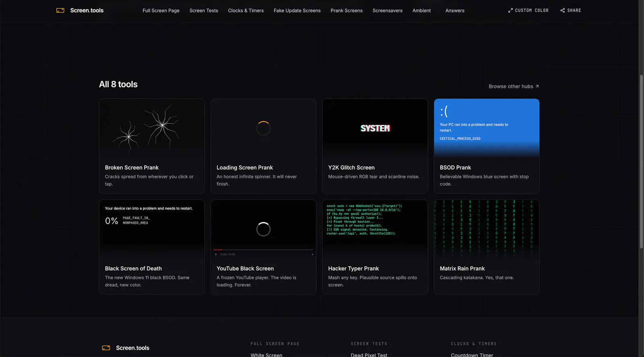Open the Screensavers menu
This screenshot has height=357, width=644.
(x=387, y=10)
